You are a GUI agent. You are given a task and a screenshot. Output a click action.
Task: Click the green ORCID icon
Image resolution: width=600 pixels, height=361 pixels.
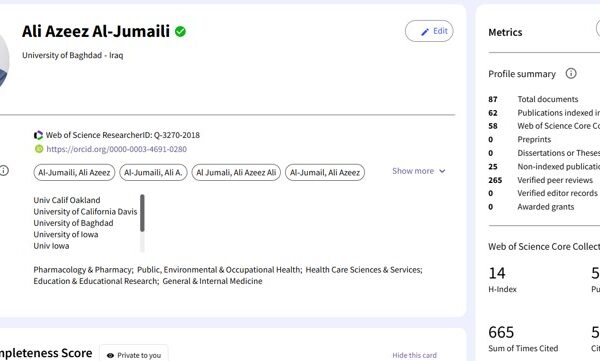click(39, 149)
